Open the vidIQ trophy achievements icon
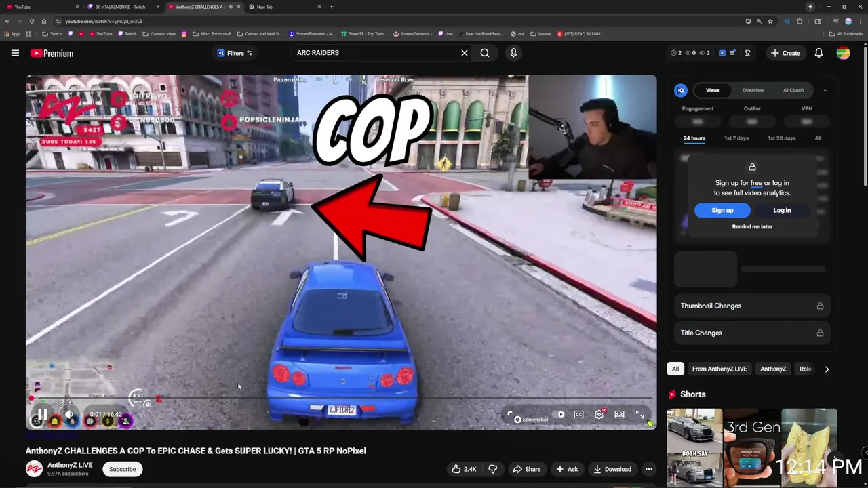 [x=748, y=53]
